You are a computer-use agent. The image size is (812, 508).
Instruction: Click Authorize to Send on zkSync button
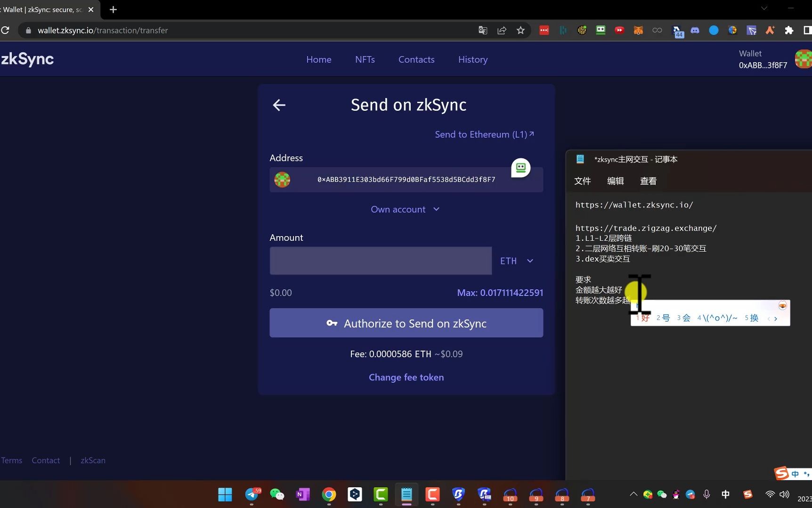click(x=406, y=323)
